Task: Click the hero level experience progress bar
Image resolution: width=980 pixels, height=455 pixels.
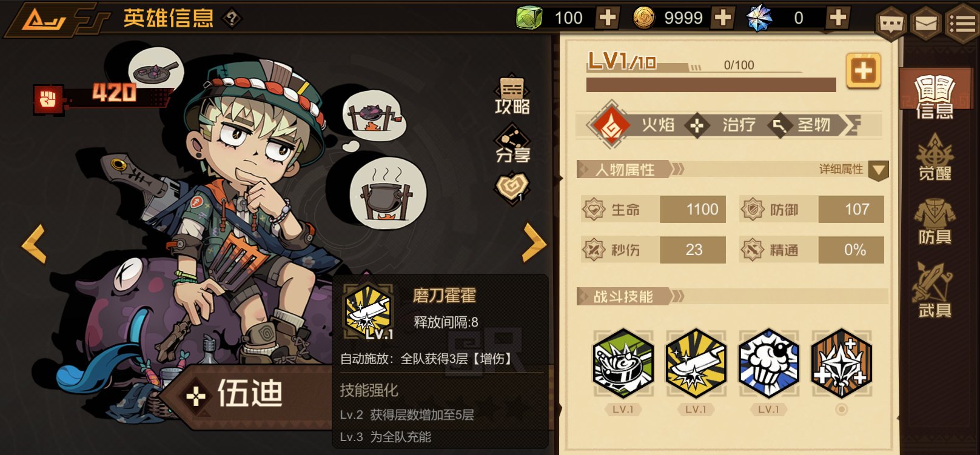Action: click(x=711, y=84)
